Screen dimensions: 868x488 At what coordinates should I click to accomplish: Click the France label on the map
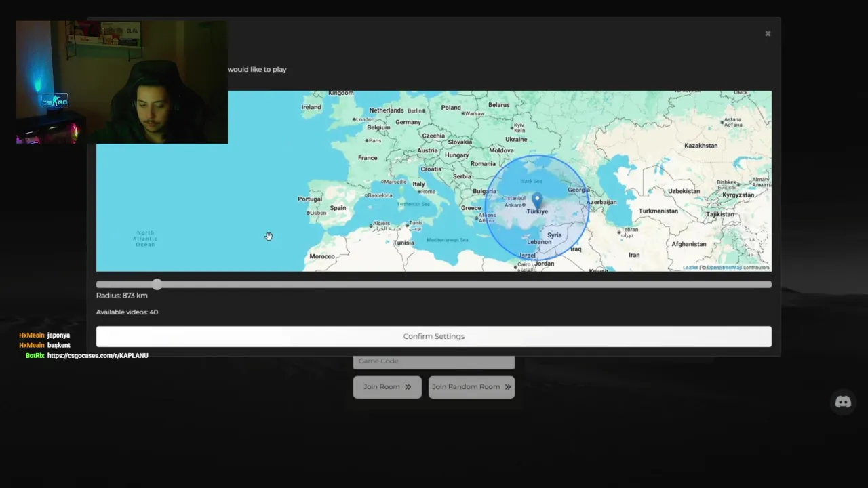point(368,158)
